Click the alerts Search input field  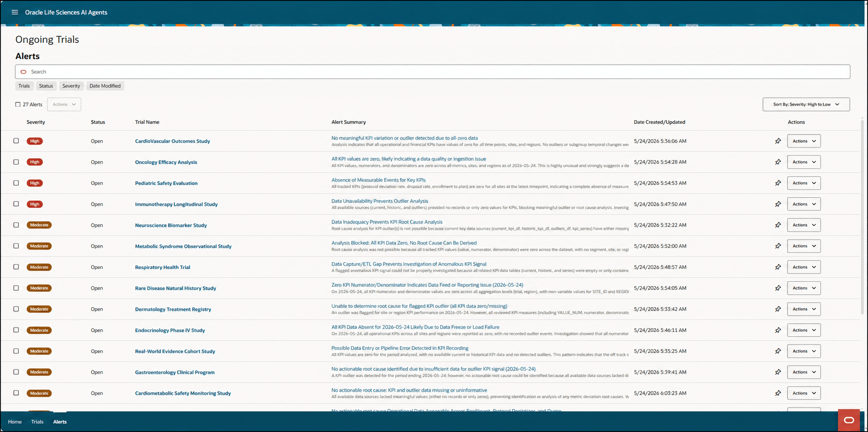pos(432,72)
